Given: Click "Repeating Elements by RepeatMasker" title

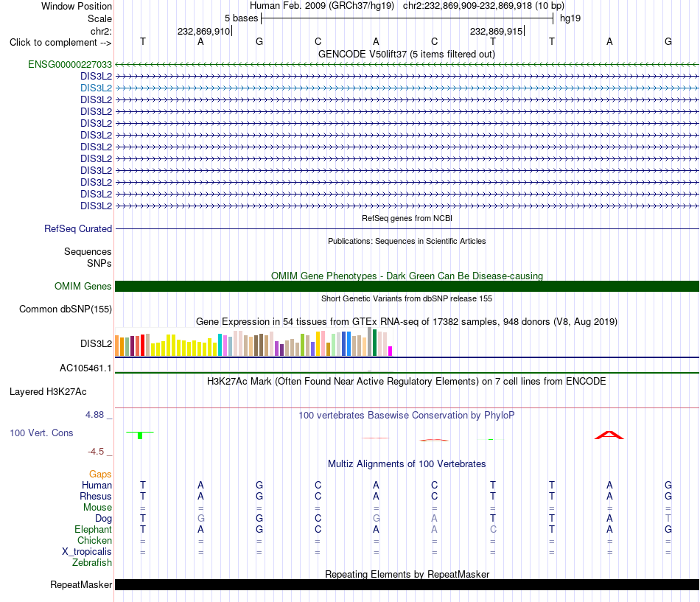Looking at the screenshot, I should pyautogui.click(x=407, y=574).
